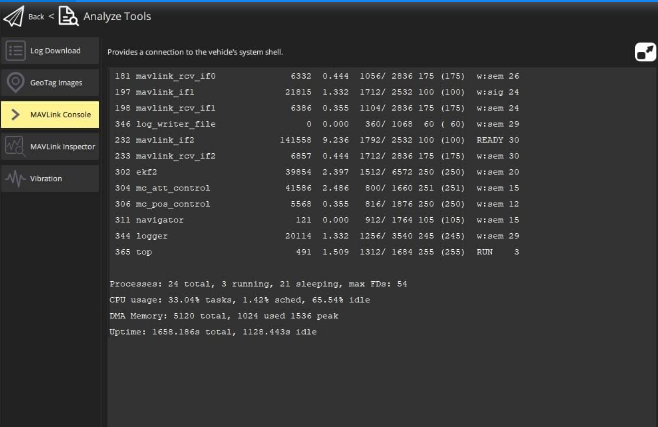Click the GeoTag Images map pin icon
Viewport: 658px width, 427px height.
point(15,82)
